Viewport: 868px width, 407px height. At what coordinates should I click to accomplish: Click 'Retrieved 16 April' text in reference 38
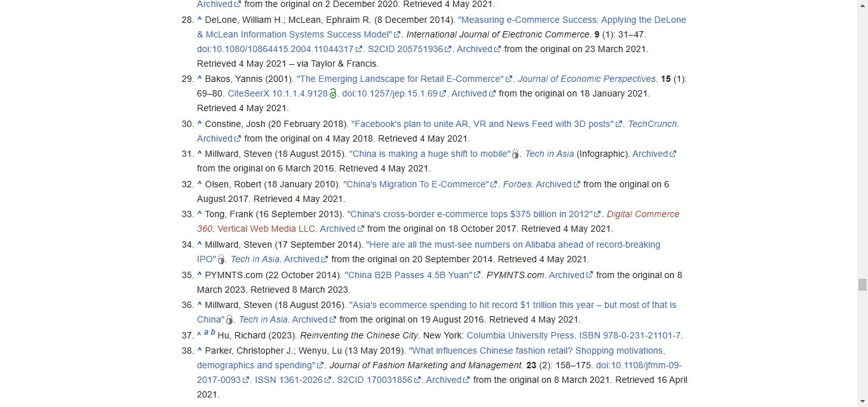click(652, 380)
